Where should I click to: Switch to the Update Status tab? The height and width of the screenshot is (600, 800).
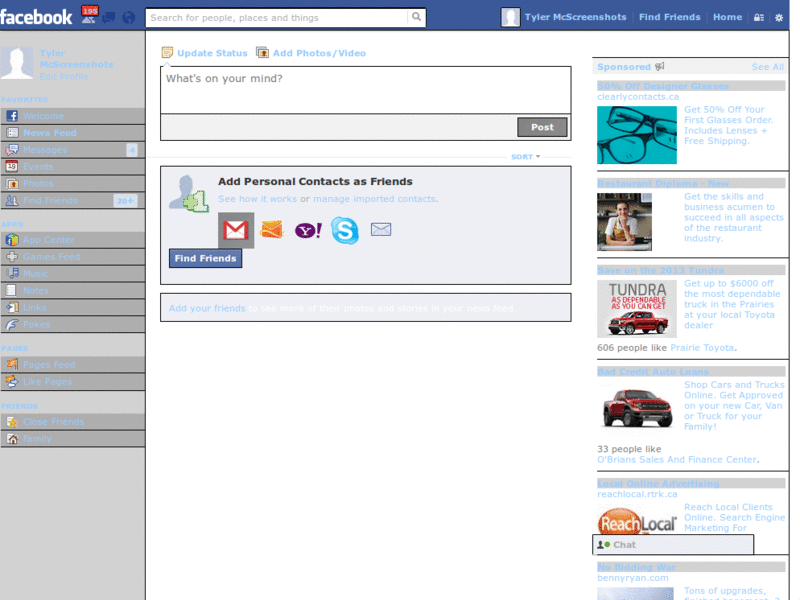205,53
